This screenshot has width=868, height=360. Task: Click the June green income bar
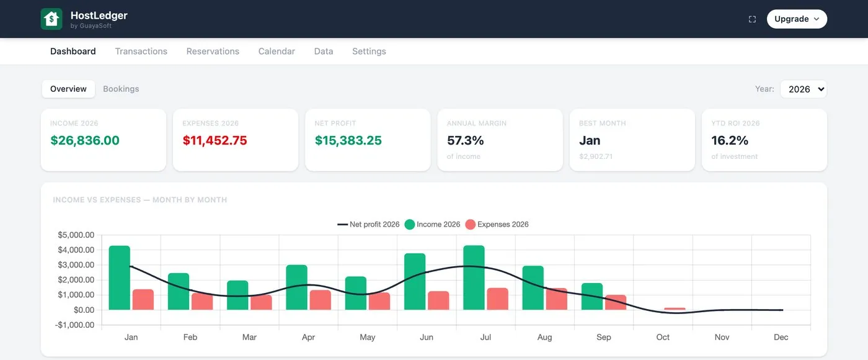tap(415, 281)
